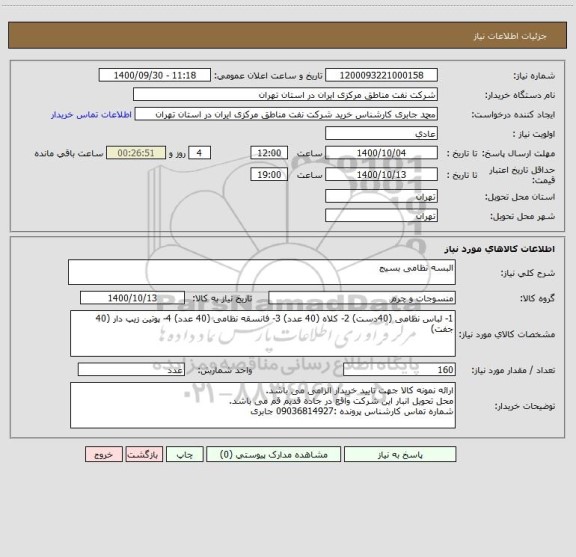576x557 pixels.
Task: Click the 'مهلت ارسال پاسخ: تا تاریخ :' label
Action: click(x=501, y=153)
